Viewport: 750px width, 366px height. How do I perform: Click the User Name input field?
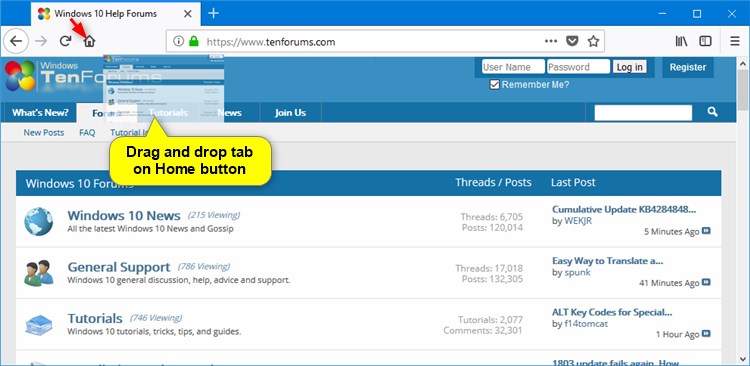pyautogui.click(x=513, y=67)
